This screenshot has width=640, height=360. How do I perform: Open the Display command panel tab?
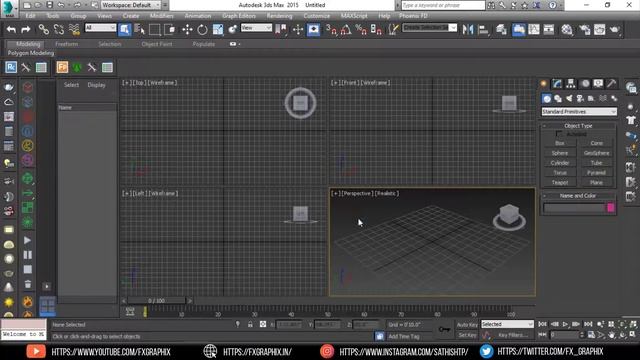point(598,84)
